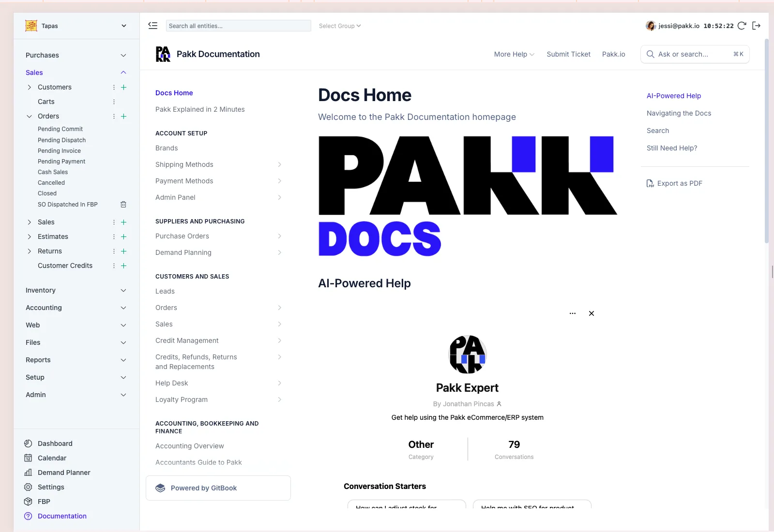Open the Dashboard icon link
Image resolution: width=774 pixels, height=532 pixels.
coord(28,443)
